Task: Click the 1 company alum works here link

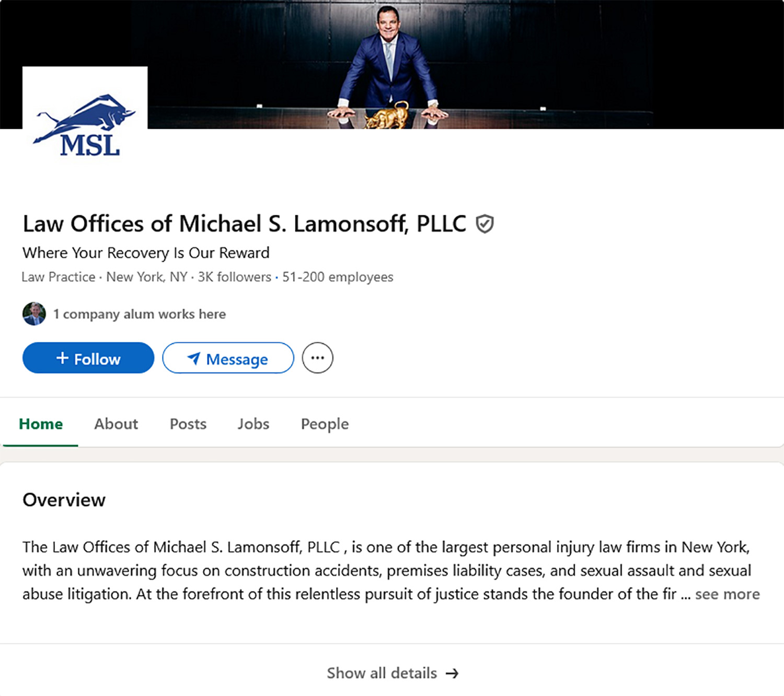Action: pos(140,314)
